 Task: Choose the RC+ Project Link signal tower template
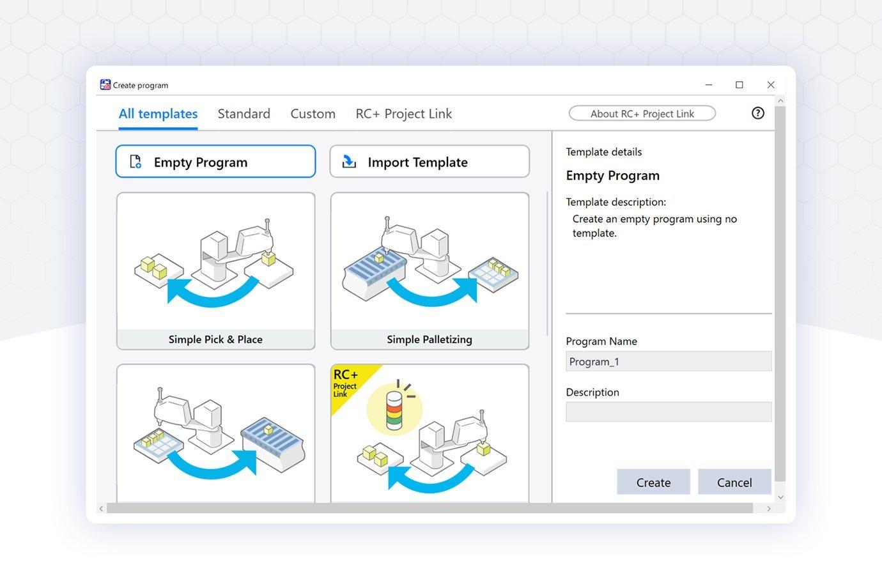[429, 435]
